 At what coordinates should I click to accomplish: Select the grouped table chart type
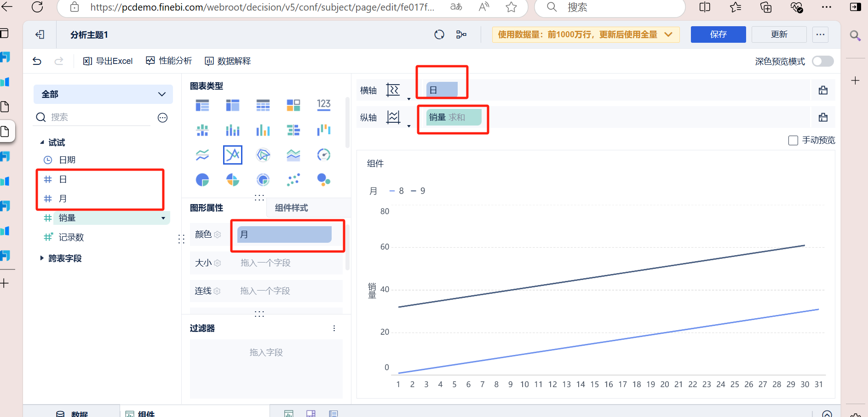pos(202,105)
